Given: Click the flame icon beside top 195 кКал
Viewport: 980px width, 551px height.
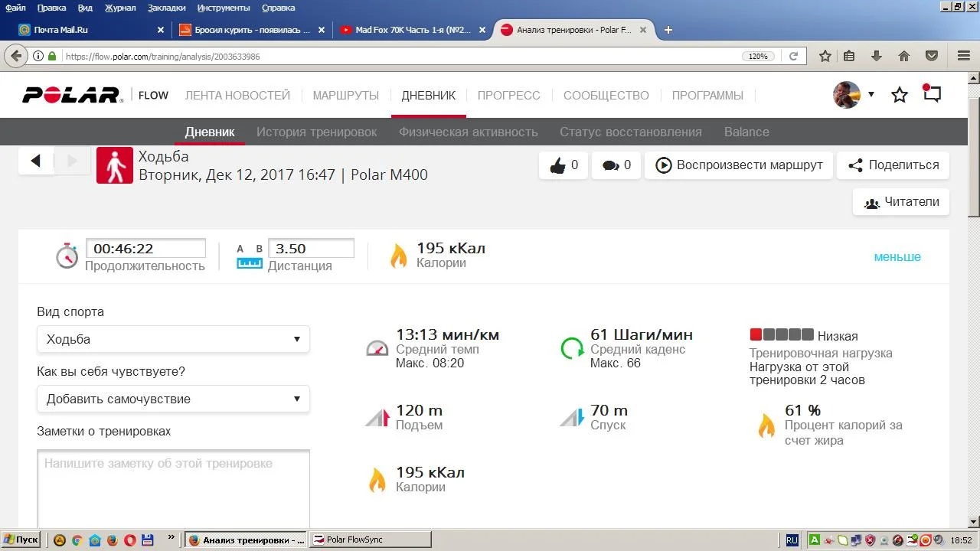Looking at the screenshot, I should tap(399, 256).
